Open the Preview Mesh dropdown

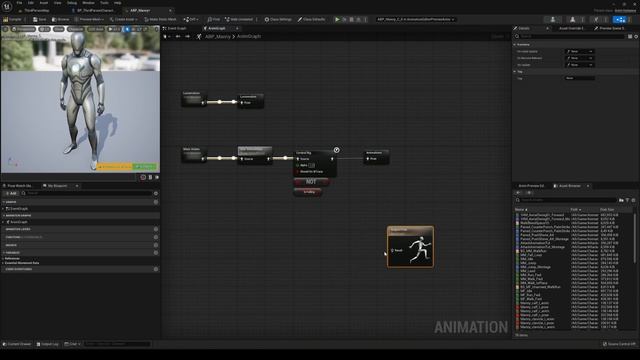pos(89,19)
